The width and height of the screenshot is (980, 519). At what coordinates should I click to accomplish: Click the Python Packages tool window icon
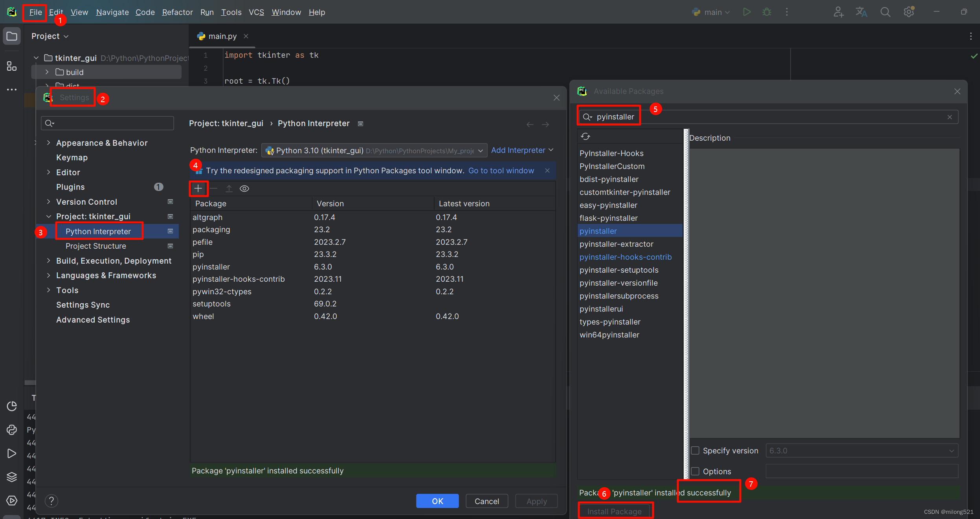tap(12, 428)
